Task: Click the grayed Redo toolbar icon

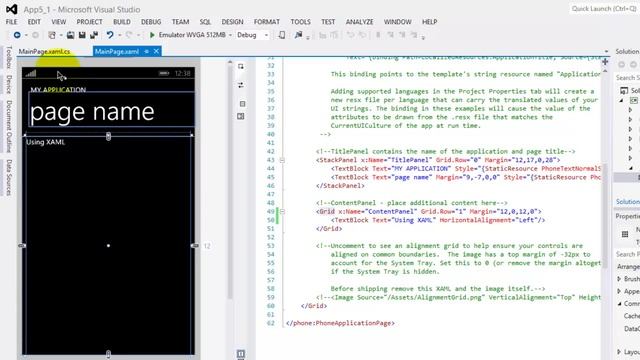Action: click(x=129, y=35)
